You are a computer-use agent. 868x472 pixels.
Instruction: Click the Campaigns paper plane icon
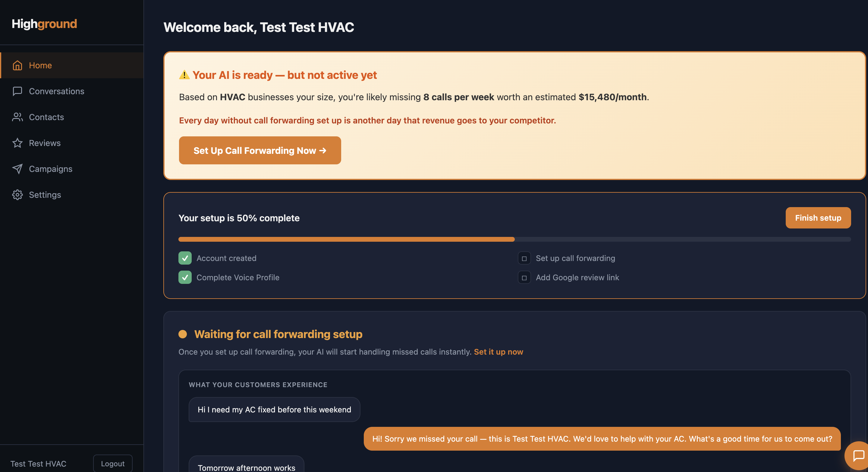tap(17, 169)
